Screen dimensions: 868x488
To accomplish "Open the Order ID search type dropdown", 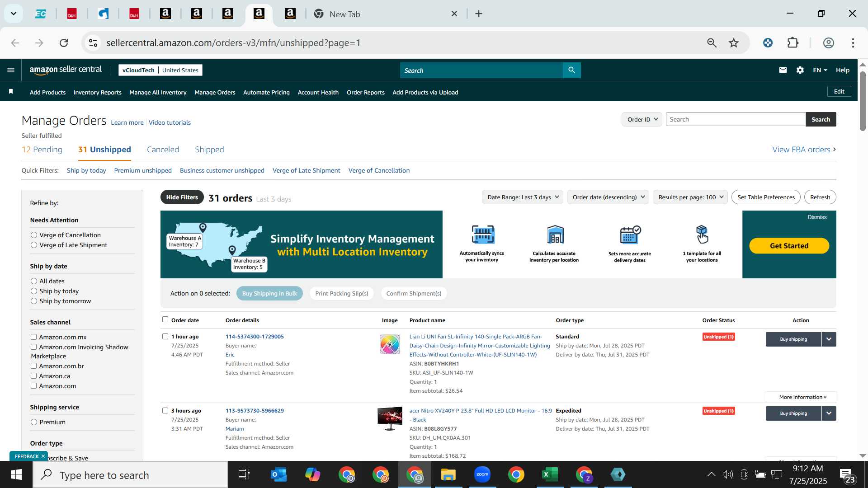I will click(x=642, y=119).
